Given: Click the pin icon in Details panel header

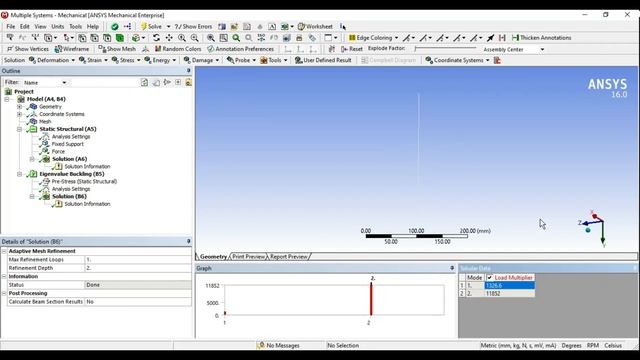Looking at the screenshot, I should [x=189, y=241].
